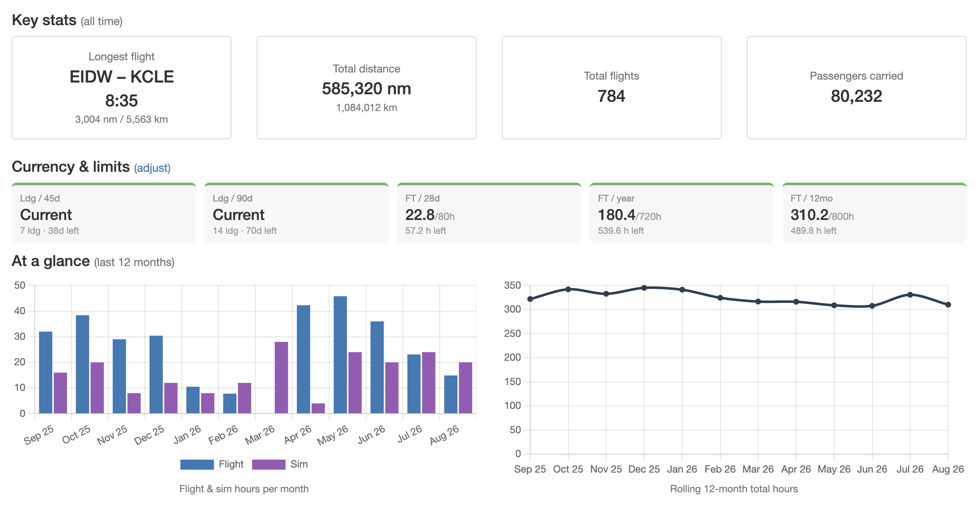The image size is (980, 517).
Task: Click the Aug 26 rolling hours data point
Action: coord(948,305)
